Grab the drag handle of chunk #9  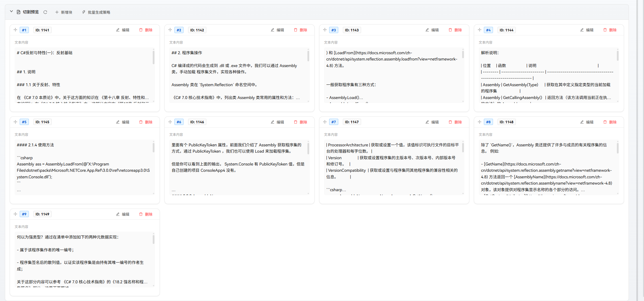[15, 214]
